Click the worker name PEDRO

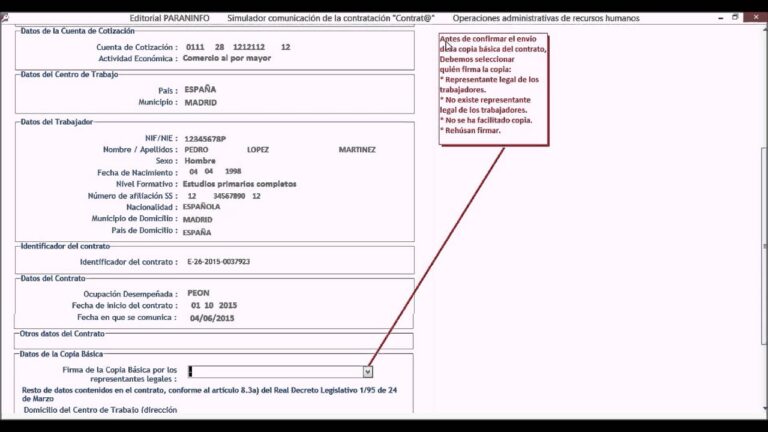coord(199,149)
